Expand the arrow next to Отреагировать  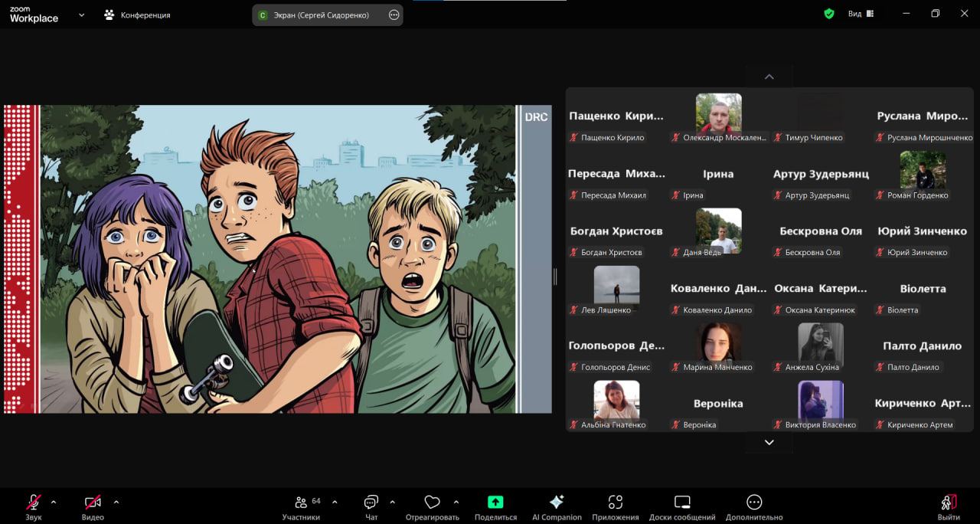coord(456,503)
